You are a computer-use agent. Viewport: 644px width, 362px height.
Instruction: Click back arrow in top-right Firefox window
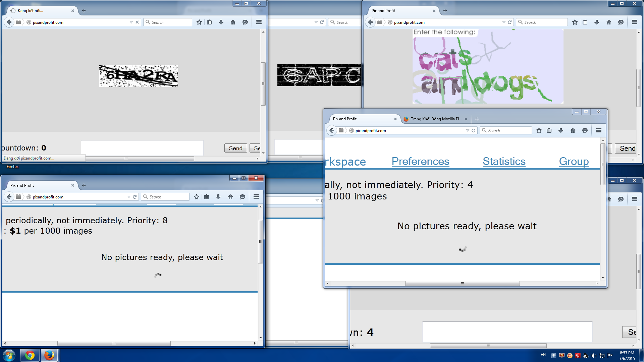(x=370, y=22)
